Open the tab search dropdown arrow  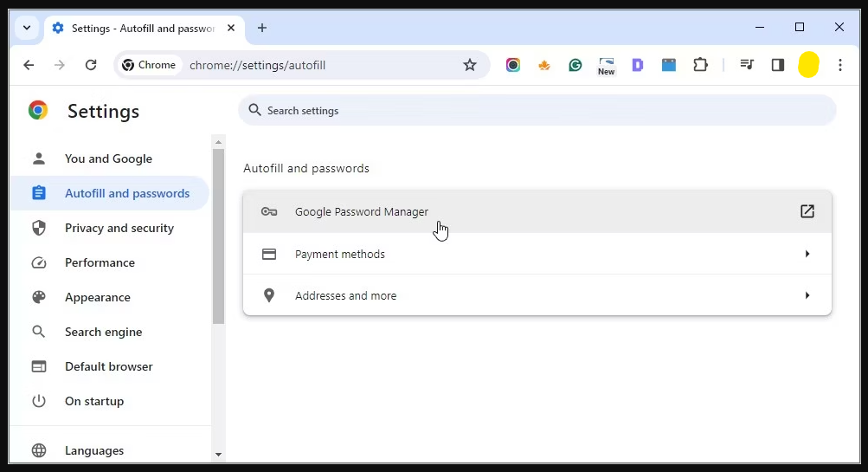(x=27, y=28)
